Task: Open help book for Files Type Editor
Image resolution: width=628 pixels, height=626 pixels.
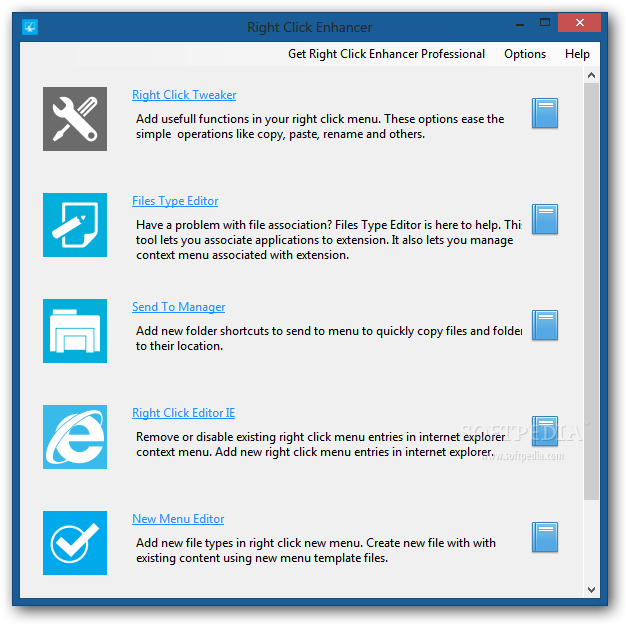Action: 545,219
